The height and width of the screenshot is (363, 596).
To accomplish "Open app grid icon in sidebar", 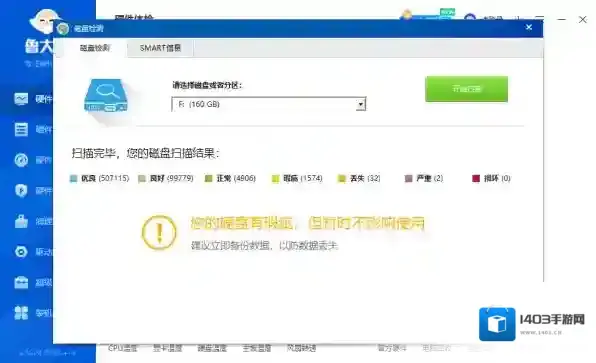I will 21,313.
